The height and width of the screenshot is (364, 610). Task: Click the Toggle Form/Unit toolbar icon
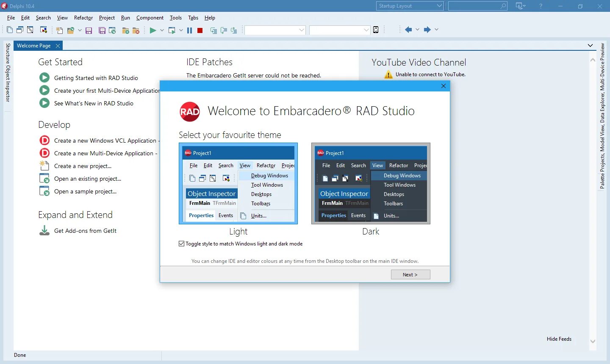click(x=30, y=30)
